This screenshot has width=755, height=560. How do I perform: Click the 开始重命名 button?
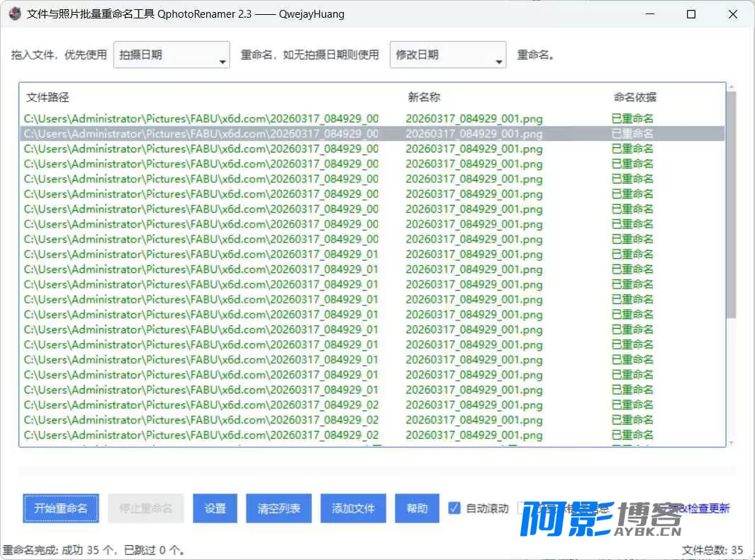tap(61, 508)
